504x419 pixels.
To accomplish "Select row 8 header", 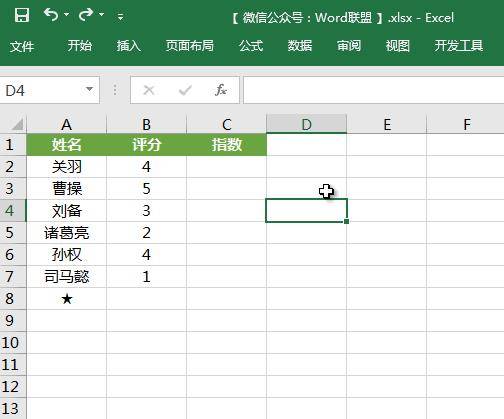I will tap(13, 298).
